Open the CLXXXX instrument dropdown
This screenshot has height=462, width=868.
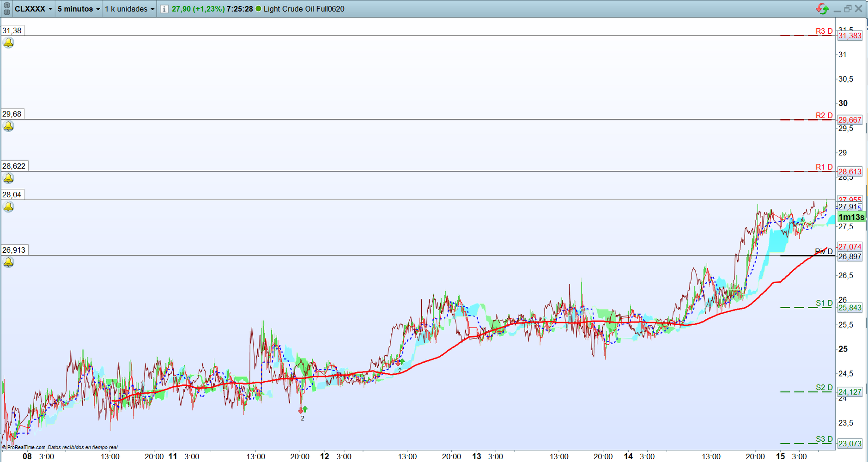pos(33,9)
